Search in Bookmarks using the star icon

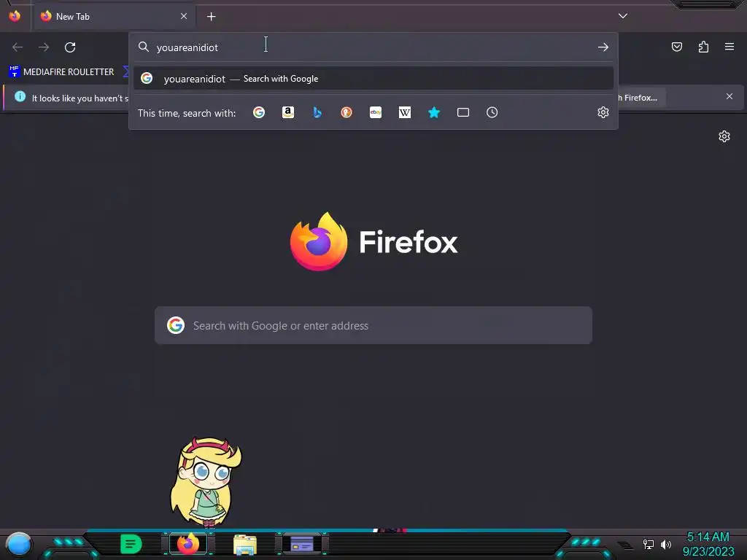433,112
